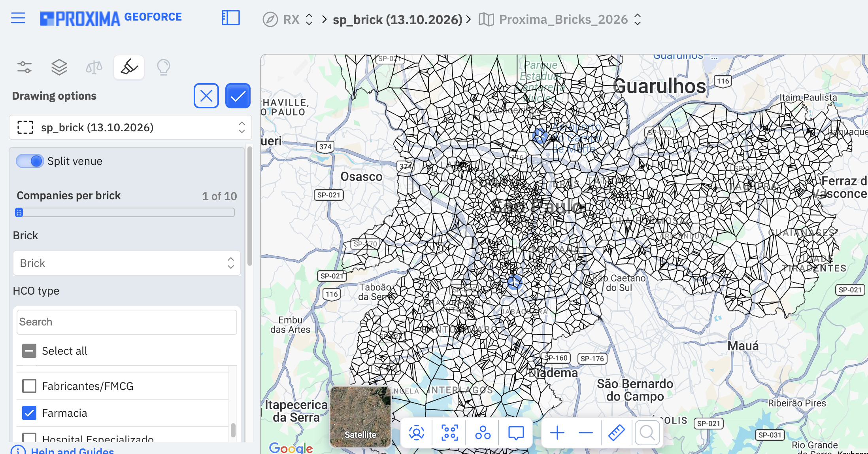Toggle the sidebar panel icon

tap(231, 18)
